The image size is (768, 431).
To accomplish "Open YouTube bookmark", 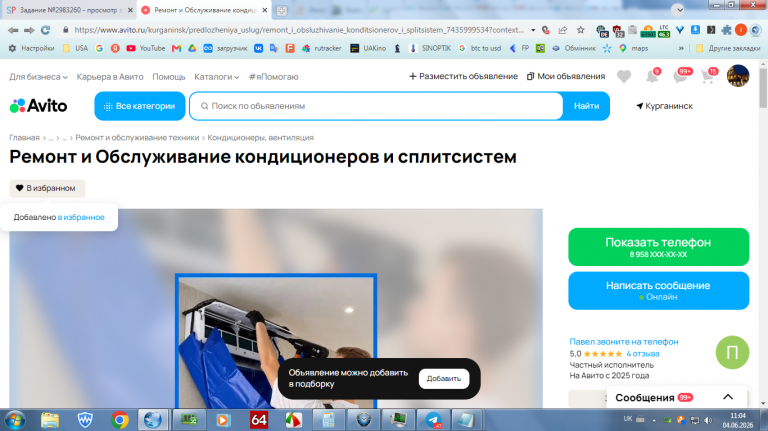I will click(x=146, y=48).
